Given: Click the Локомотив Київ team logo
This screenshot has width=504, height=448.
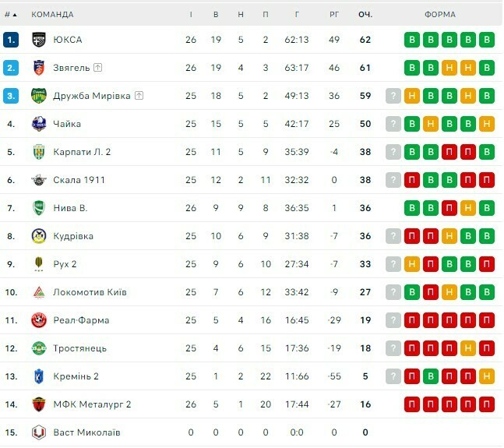Looking at the screenshot, I should (39, 292).
